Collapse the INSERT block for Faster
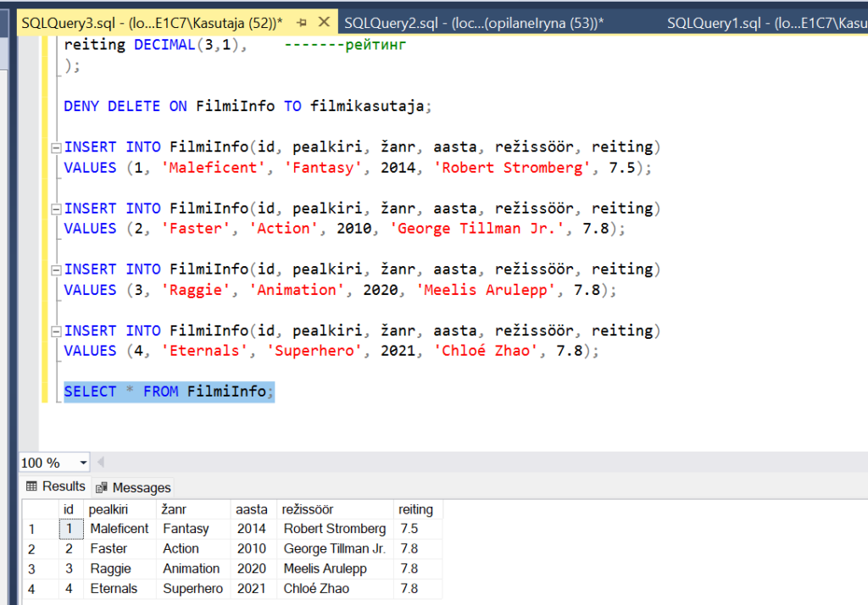The width and height of the screenshot is (868, 605). tap(56, 209)
